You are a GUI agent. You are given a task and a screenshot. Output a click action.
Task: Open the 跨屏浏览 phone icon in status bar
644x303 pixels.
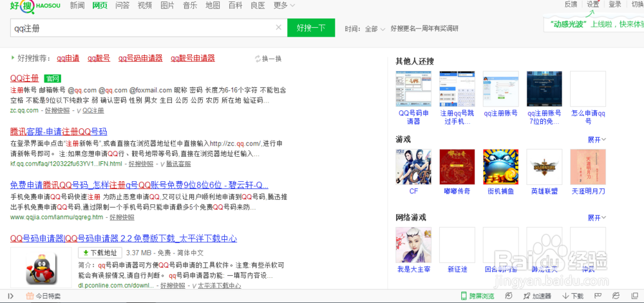tap(464, 296)
